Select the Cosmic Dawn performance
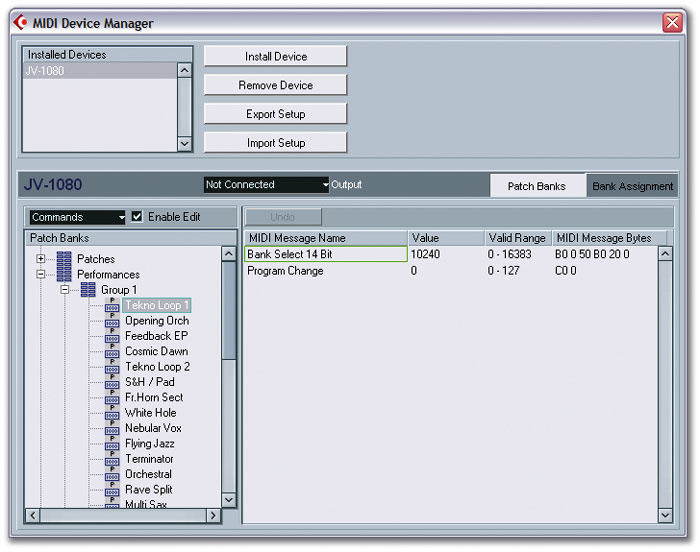The image size is (700, 552). point(156,351)
